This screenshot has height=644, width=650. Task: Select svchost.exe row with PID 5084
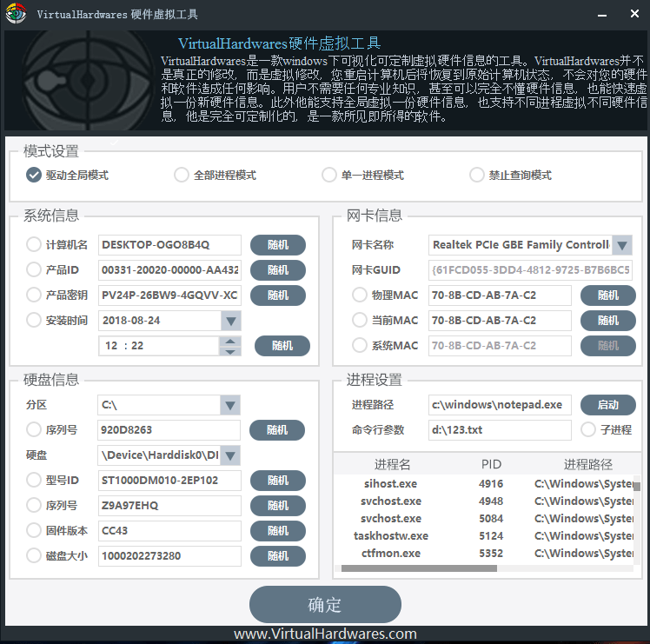coord(484,518)
